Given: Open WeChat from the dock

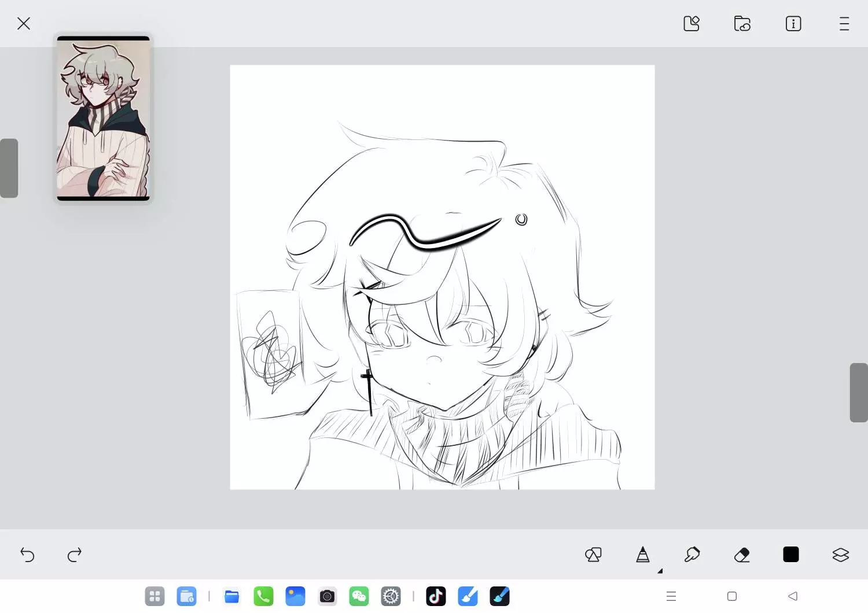Looking at the screenshot, I should pos(359,596).
